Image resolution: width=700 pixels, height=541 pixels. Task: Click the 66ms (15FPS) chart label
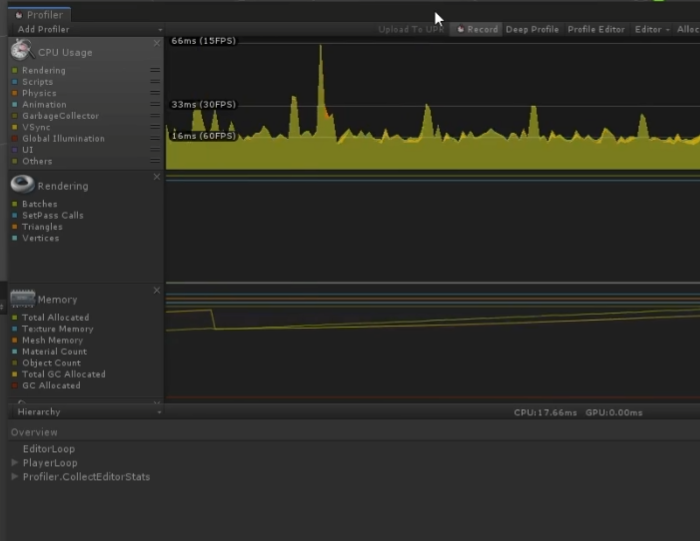pos(204,41)
